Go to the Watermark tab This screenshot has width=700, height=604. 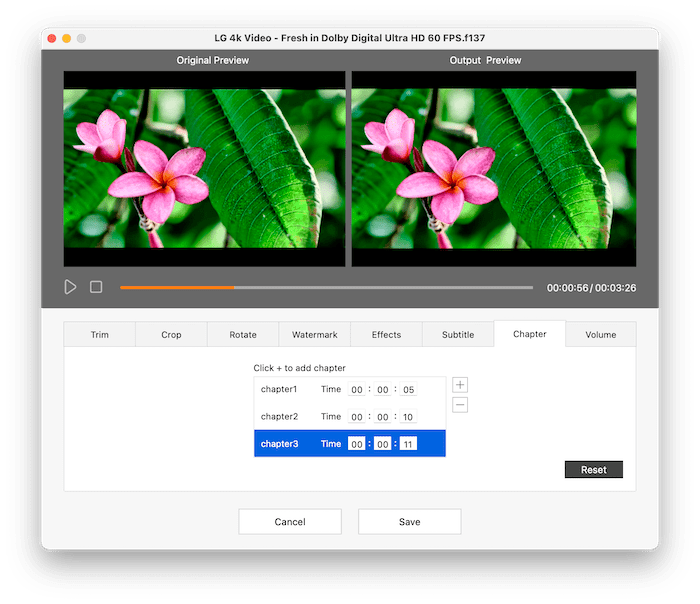(314, 335)
